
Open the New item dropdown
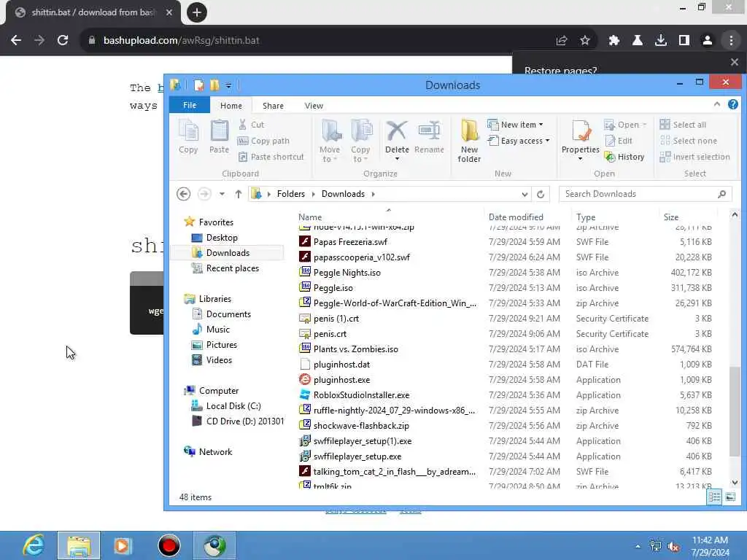516,125
